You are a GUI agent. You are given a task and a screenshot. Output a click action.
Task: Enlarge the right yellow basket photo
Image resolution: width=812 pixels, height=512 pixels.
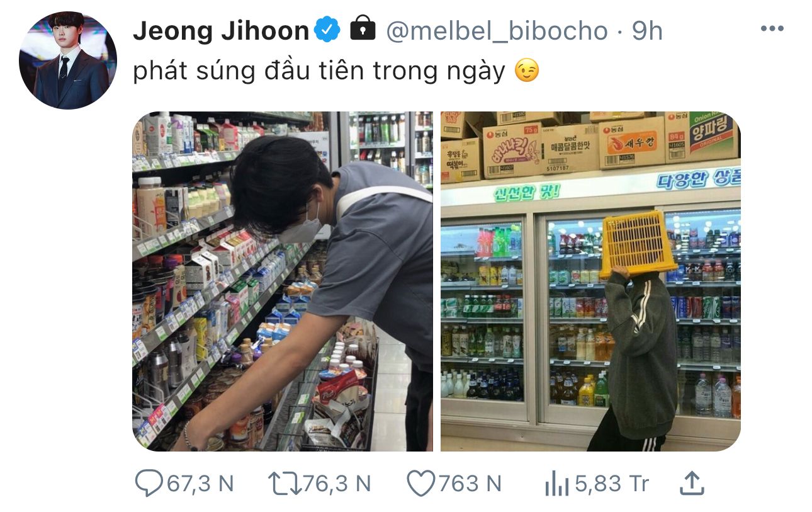point(590,282)
